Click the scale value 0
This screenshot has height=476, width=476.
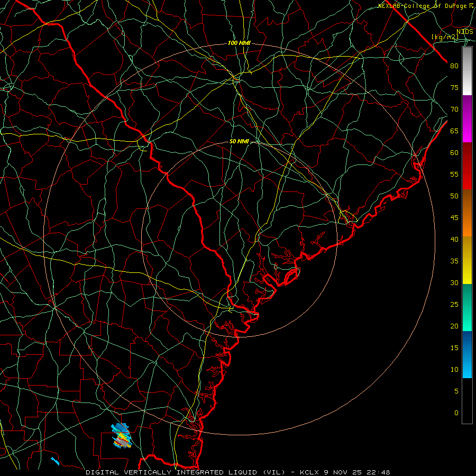[x=456, y=413]
